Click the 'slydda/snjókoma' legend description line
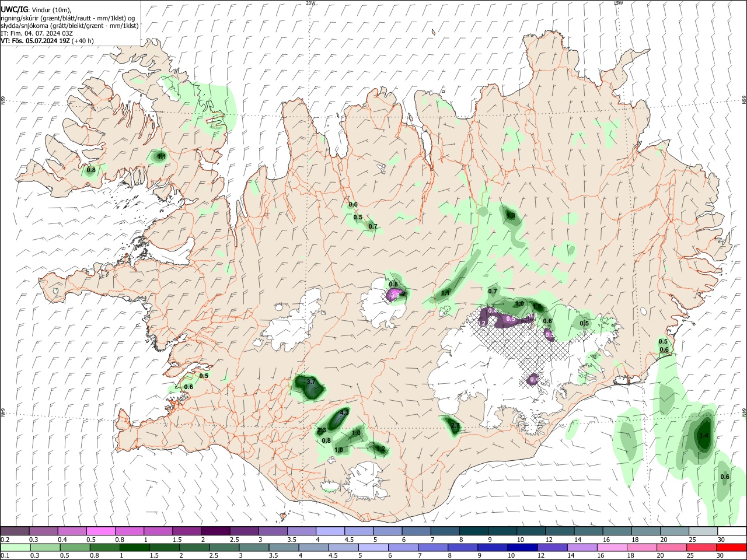 pos(69,26)
